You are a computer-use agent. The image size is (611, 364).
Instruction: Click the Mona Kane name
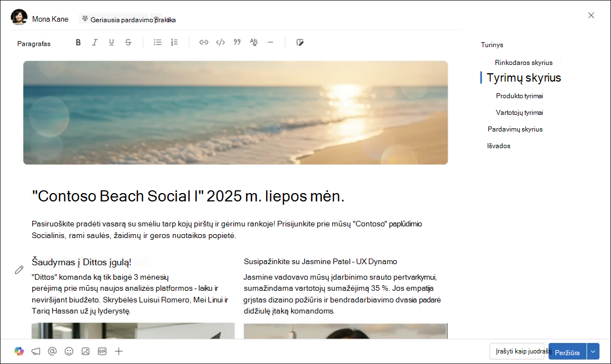[50, 19]
